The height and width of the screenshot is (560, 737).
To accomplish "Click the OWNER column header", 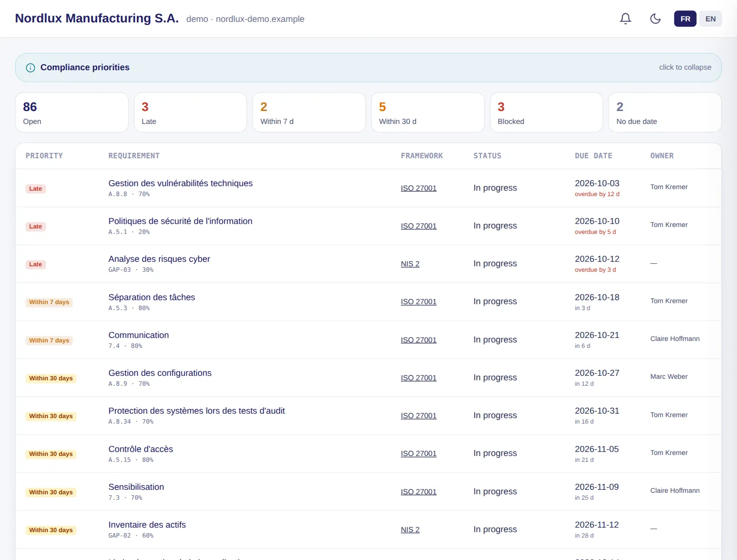I will click(x=662, y=156).
